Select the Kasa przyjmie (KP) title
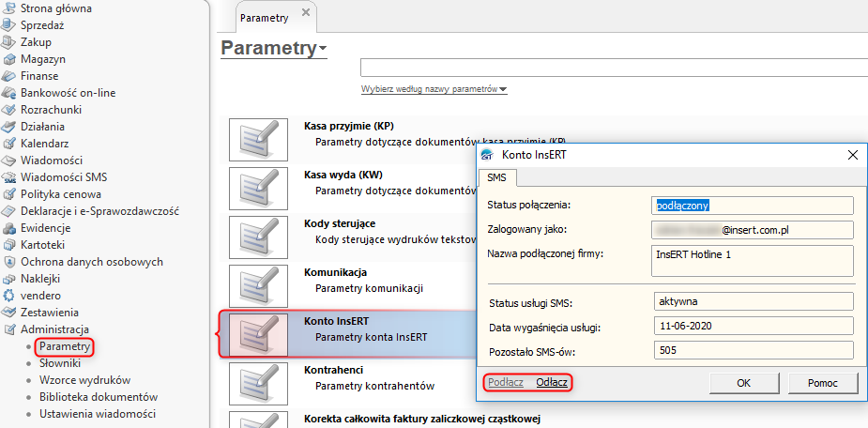Screen dimensions: 868x428 click(349, 126)
